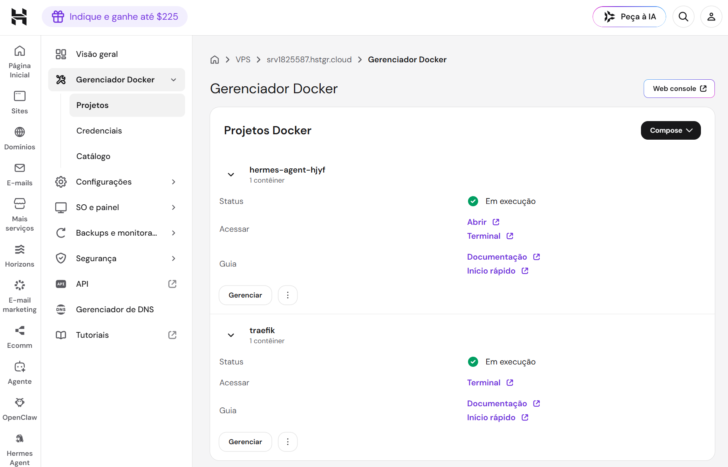
Task: Select Catálogo submenu item
Action: click(x=127, y=156)
